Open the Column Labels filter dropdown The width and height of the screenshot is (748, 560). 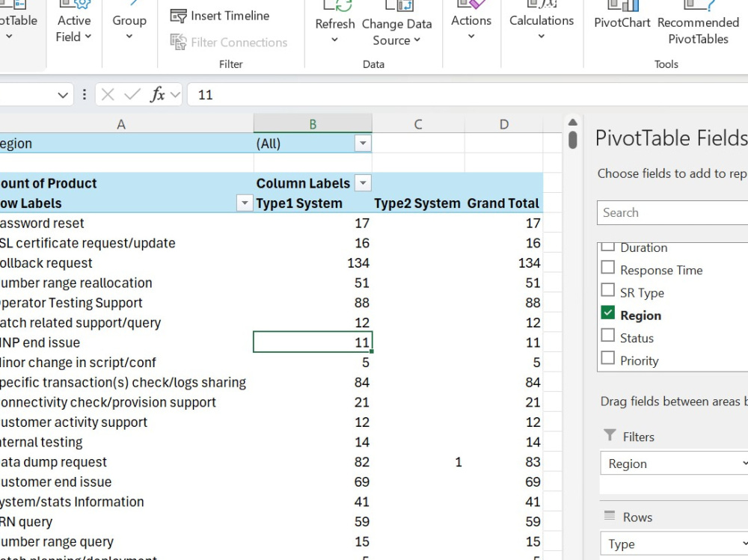pyautogui.click(x=363, y=183)
